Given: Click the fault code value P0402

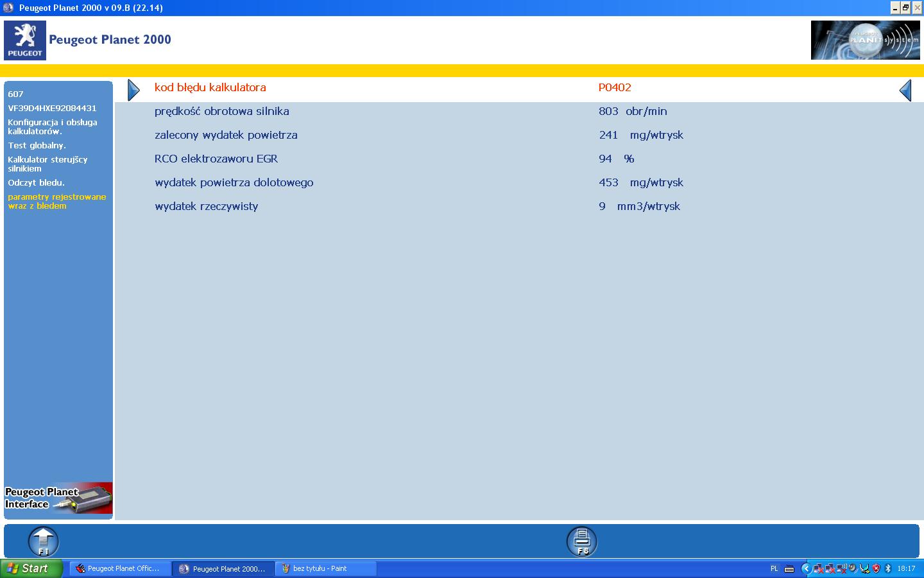Looking at the screenshot, I should point(615,87).
